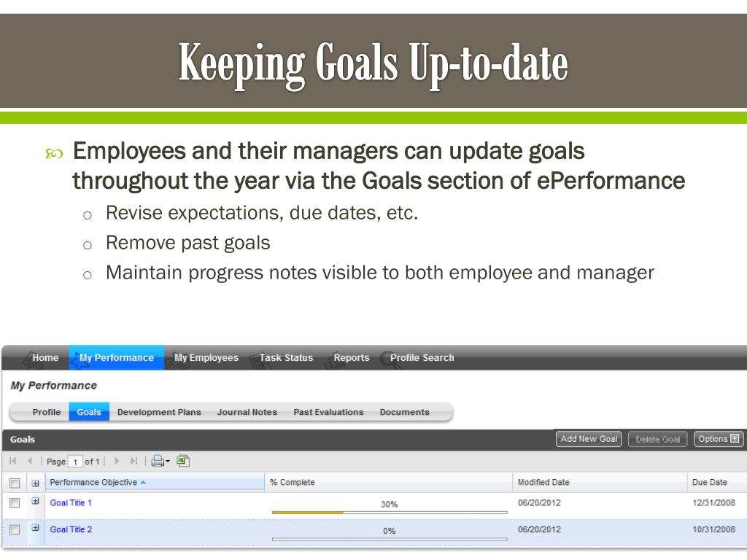Screen dimensions: 747x560
Task: Open the Goal Title 1 link
Action: (x=71, y=503)
